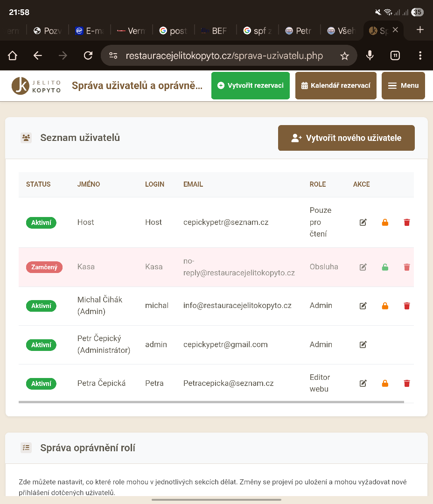Switch to the Vern tab

[x=131, y=30]
